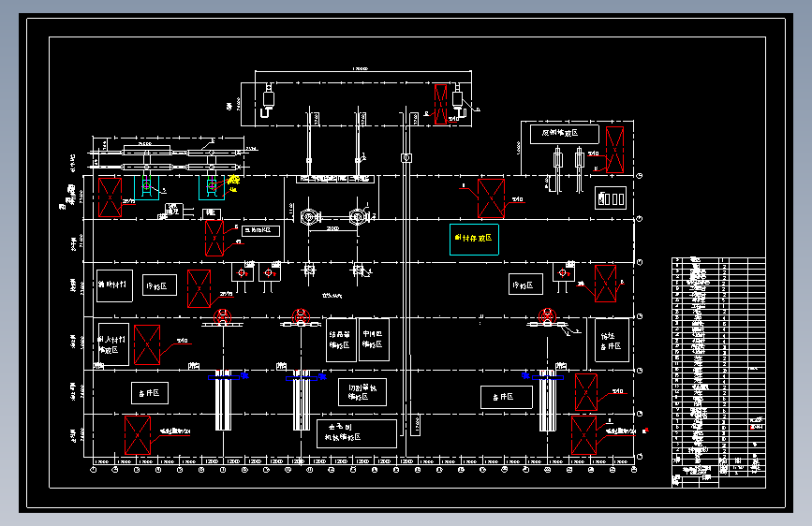
Task: Select the rightmost blue rectangle across caster strand
Action: click(x=548, y=378)
